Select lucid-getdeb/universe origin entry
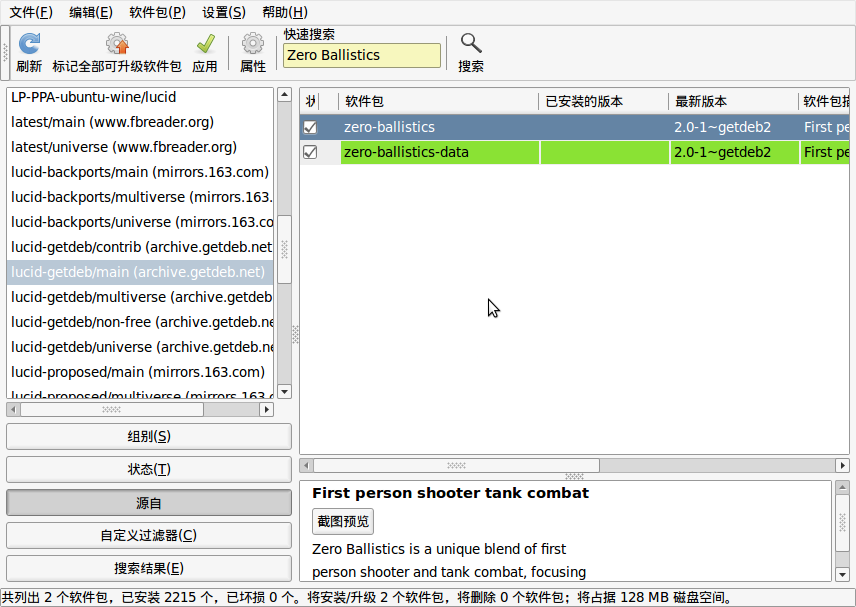The height and width of the screenshot is (607, 856). coord(140,347)
